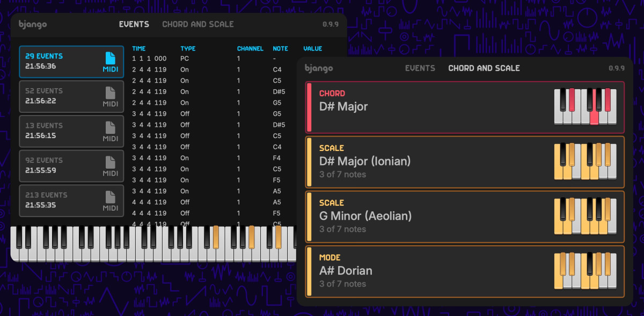Open the Events tab in back window

[x=134, y=24]
